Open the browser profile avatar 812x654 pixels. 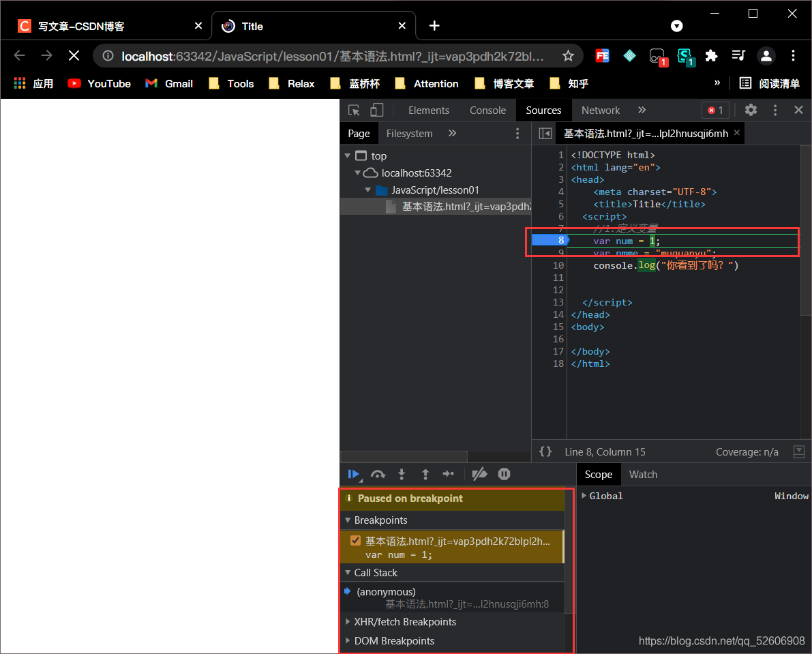pyautogui.click(x=766, y=55)
